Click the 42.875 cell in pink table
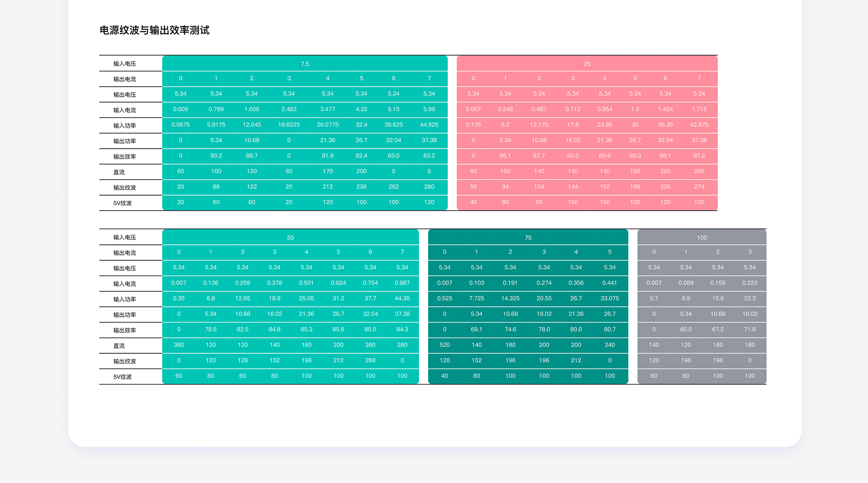This screenshot has width=868, height=483. coord(699,125)
